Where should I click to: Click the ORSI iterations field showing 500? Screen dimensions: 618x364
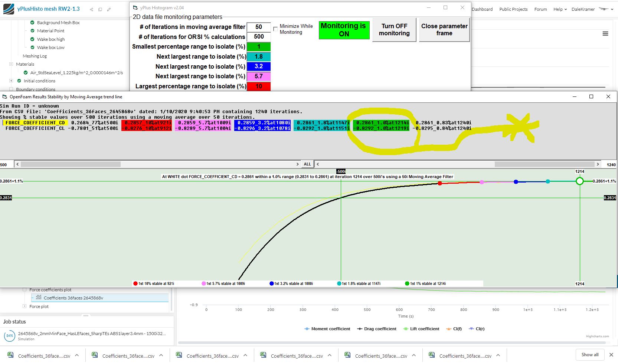[x=259, y=37]
